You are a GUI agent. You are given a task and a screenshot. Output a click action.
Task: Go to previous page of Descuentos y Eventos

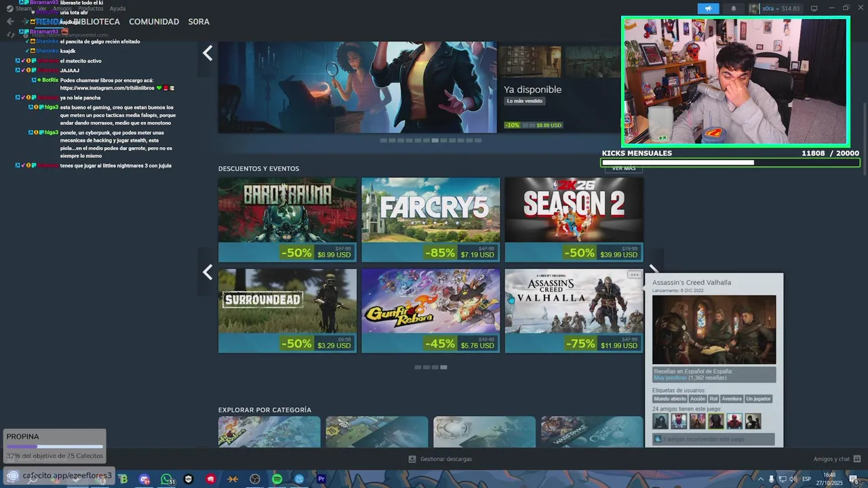208,272
